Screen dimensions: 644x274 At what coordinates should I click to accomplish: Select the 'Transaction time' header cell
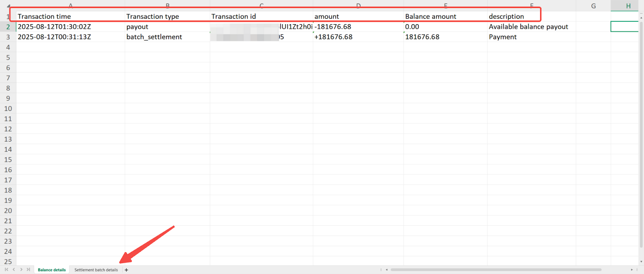click(x=44, y=17)
